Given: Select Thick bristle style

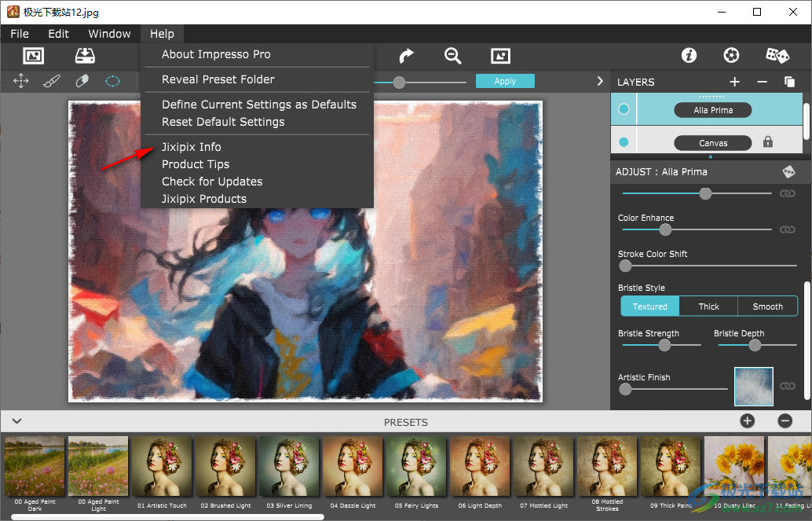Looking at the screenshot, I should click(x=708, y=306).
